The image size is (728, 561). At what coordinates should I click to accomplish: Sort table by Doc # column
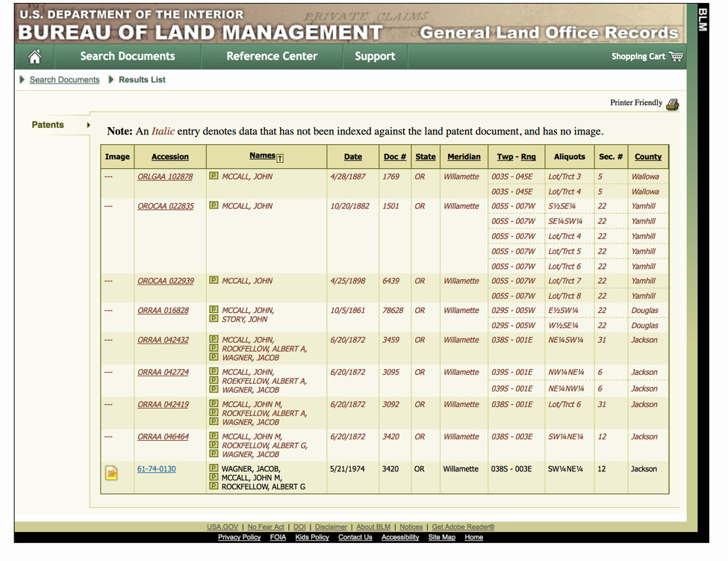[x=395, y=157]
